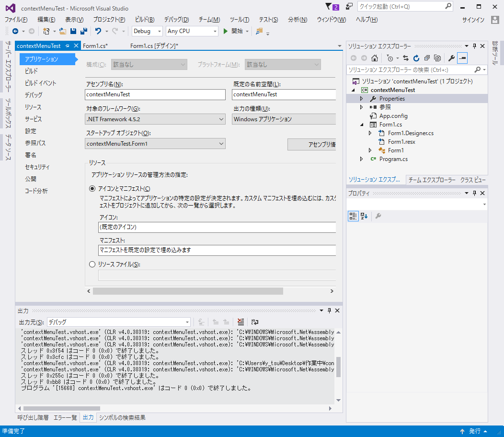Open the Symbol search results tab
Viewport: 504px width, 437px height.
click(x=122, y=418)
